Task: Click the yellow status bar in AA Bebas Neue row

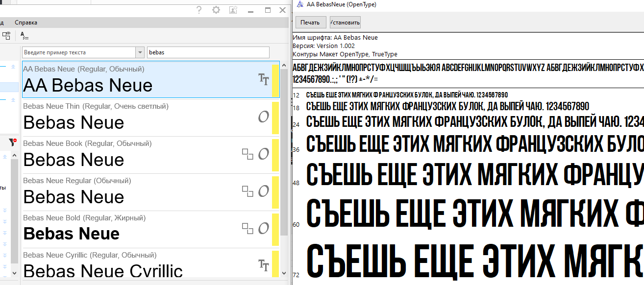Action: point(275,80)
